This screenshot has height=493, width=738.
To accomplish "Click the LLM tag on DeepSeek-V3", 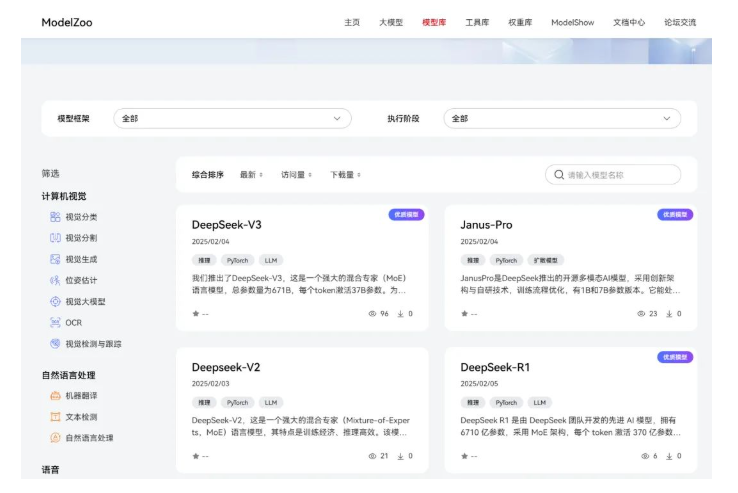I will click(271, 260).
